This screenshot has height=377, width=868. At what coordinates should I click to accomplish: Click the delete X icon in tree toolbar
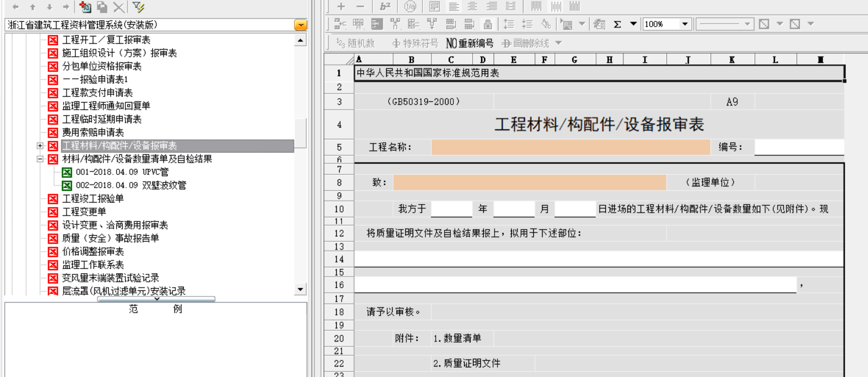click(118, 7)
